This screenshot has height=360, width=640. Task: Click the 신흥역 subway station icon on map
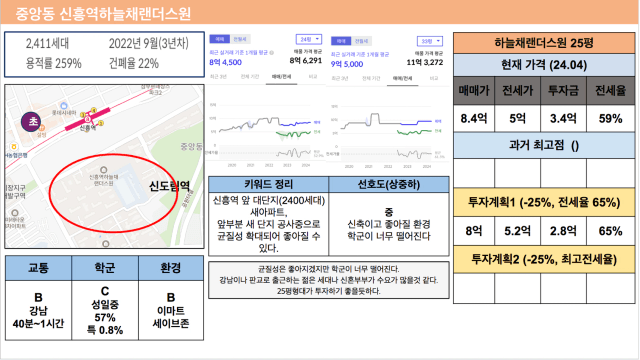coord(87,119)
